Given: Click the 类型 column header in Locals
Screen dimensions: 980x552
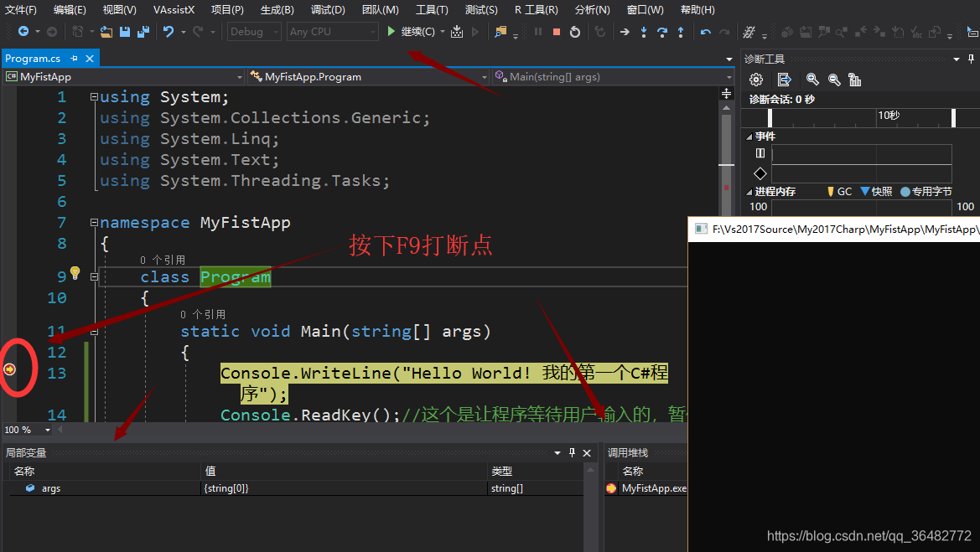Looking at the screenshot, I should (x=536, y=471).
